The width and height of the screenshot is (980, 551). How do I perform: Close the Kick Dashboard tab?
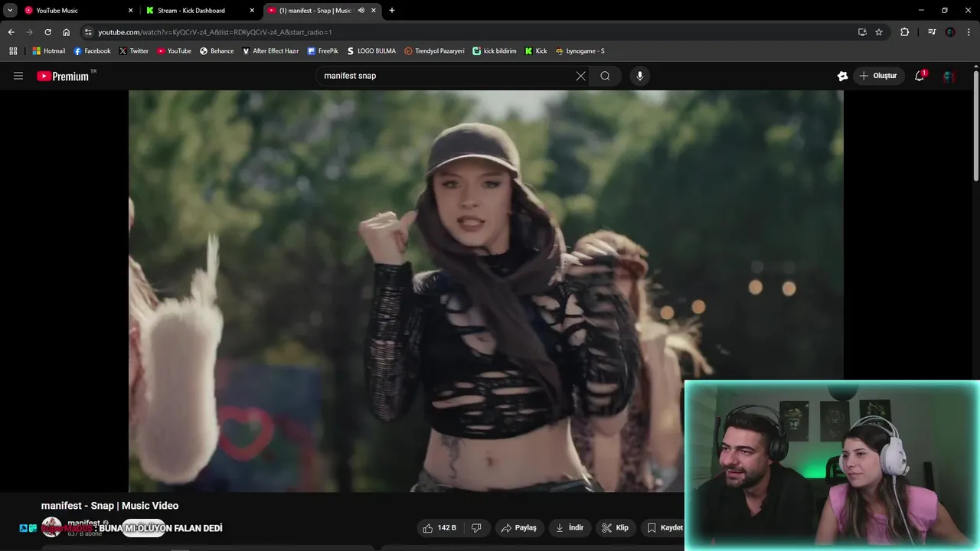[x=252, y=11]
